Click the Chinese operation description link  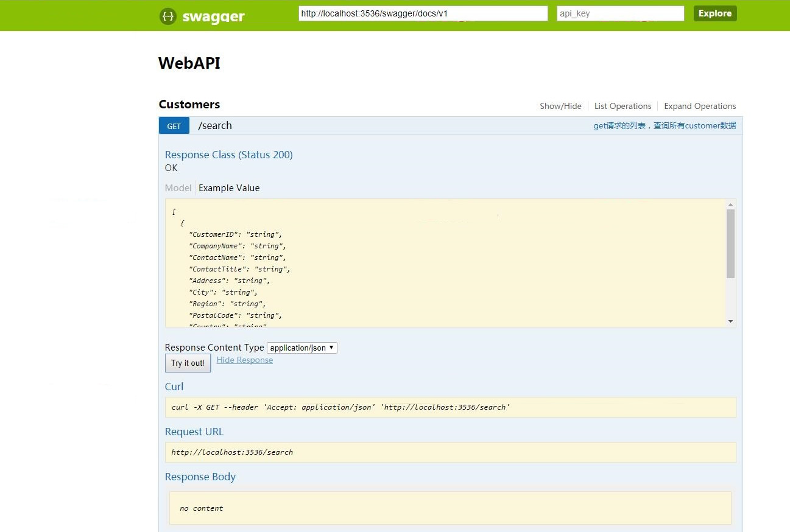(x=665, y=126)
